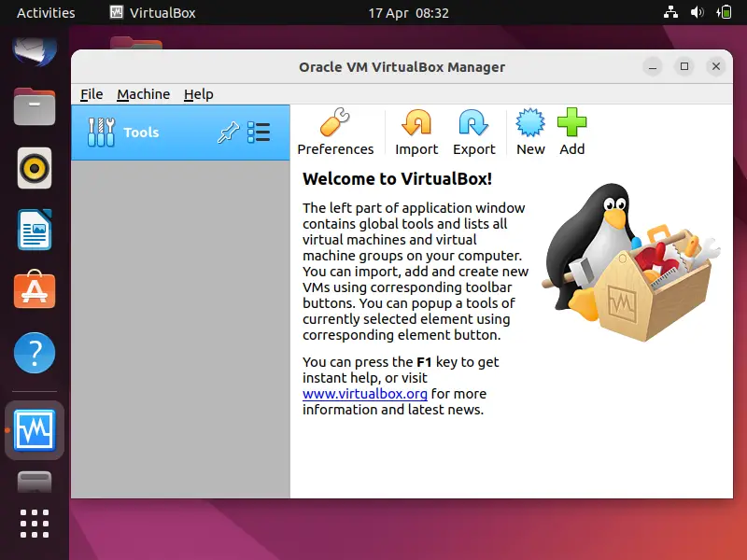
Task: Open the Help menu
Action: pos(199,94)
